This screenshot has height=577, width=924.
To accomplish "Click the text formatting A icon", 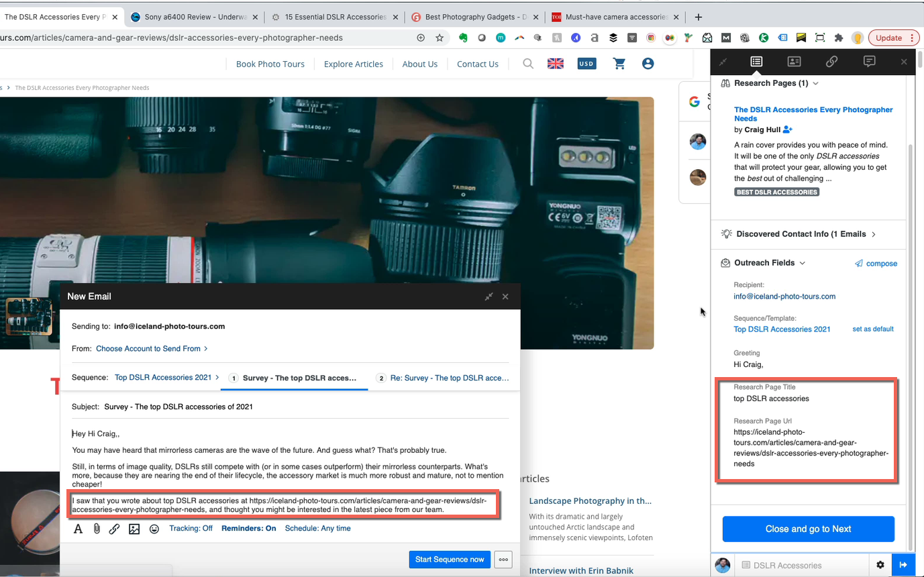I will [78, 529].
